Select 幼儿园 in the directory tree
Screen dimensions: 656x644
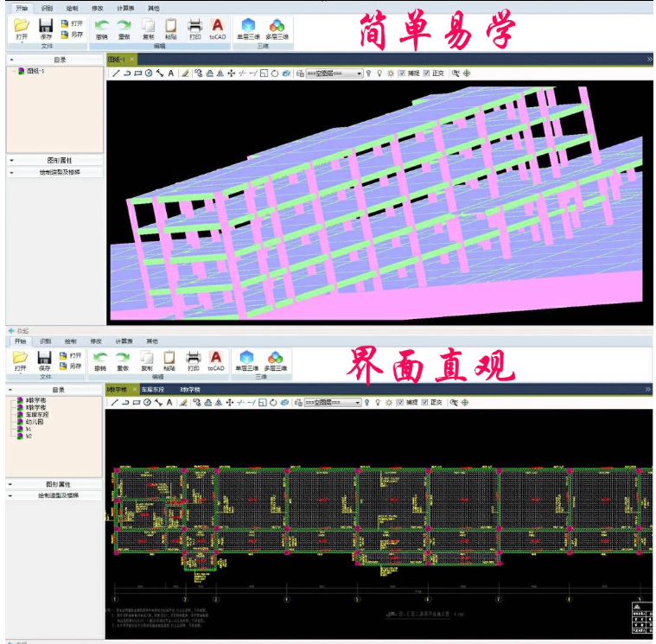pyautogui.click(x=35, y=422)
